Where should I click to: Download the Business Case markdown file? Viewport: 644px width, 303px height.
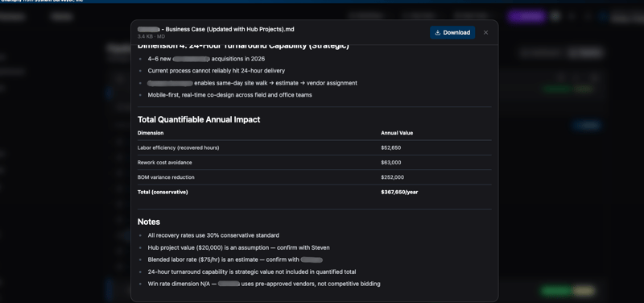pyautogui.click(x=452, y=32)
